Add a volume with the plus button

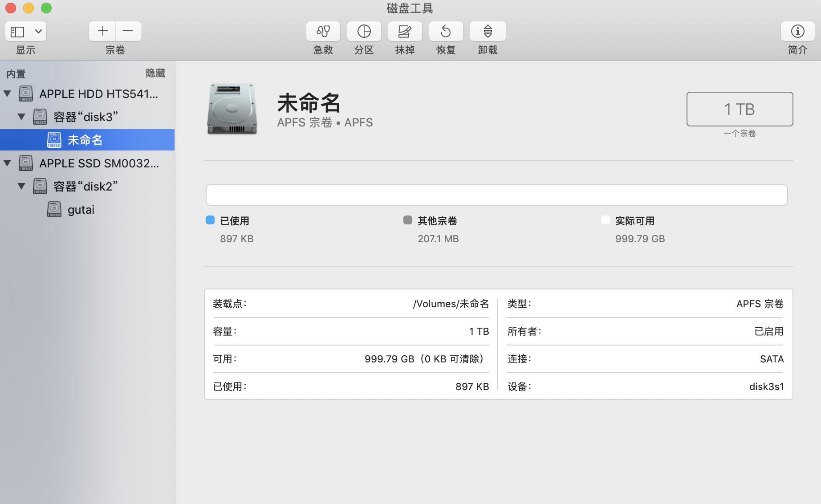[102, 31]
